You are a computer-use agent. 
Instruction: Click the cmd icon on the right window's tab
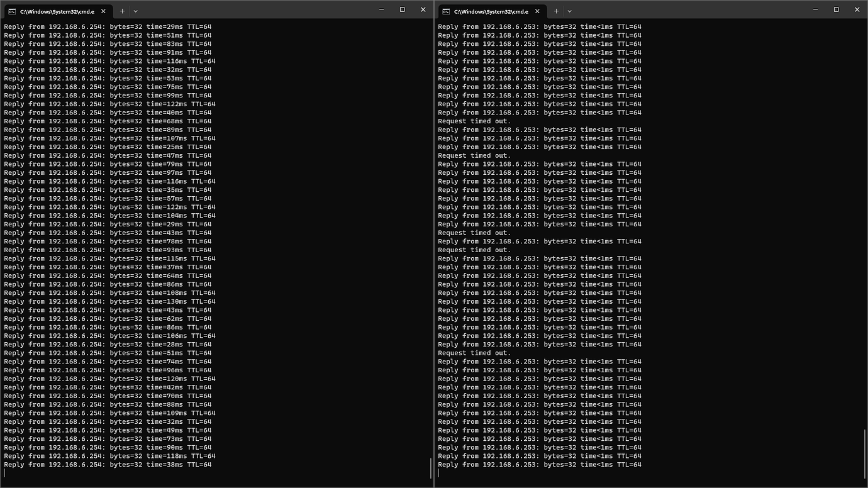445,11
